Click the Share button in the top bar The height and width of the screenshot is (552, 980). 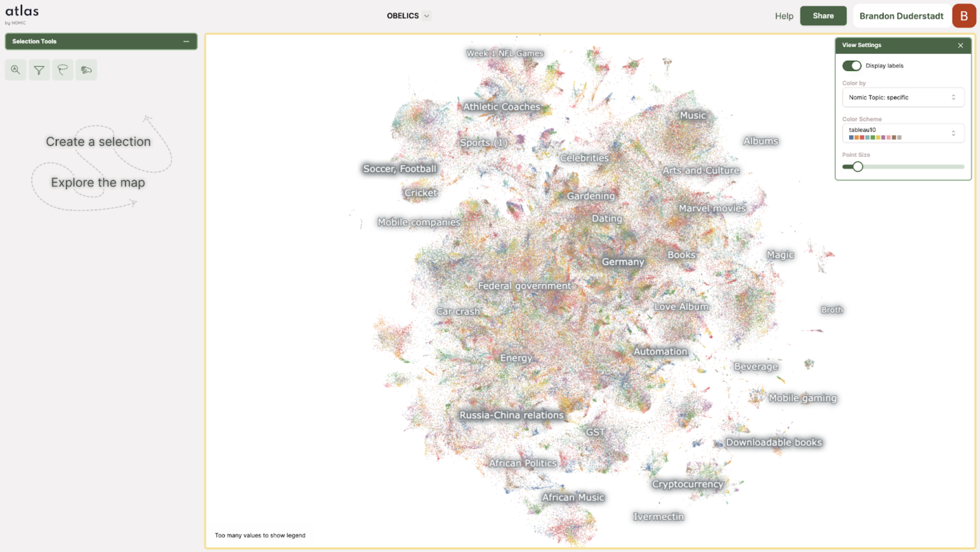tap(823, 15)
